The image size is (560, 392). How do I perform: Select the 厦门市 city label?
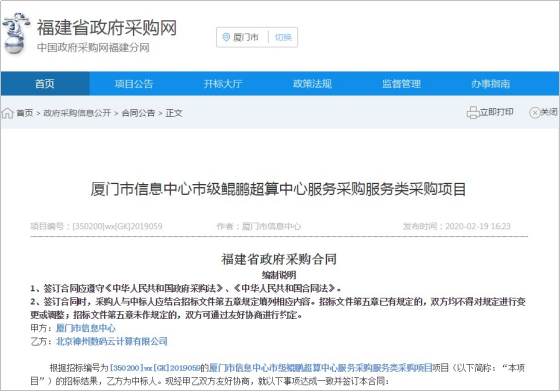point(246,37)
